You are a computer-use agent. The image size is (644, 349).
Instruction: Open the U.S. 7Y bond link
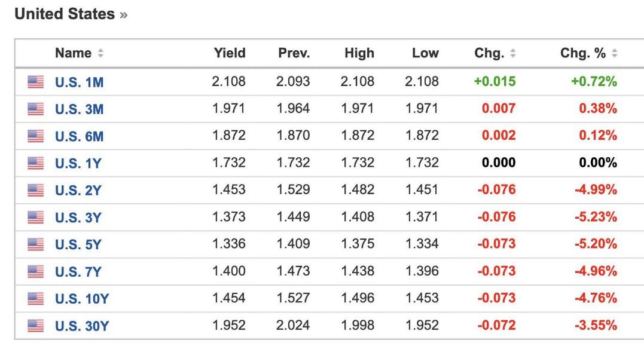pyautogui.click(x=78, y=272)
